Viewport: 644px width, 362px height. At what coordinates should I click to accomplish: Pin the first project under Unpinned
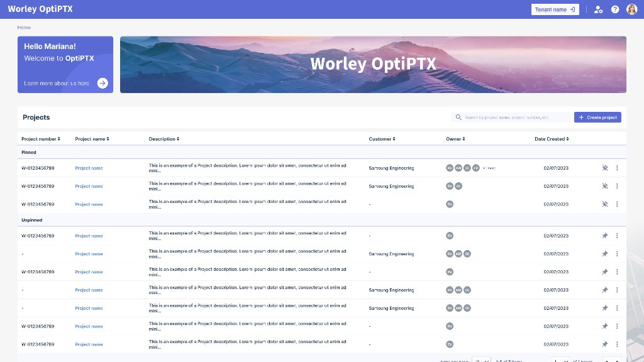tap(605, 236)
